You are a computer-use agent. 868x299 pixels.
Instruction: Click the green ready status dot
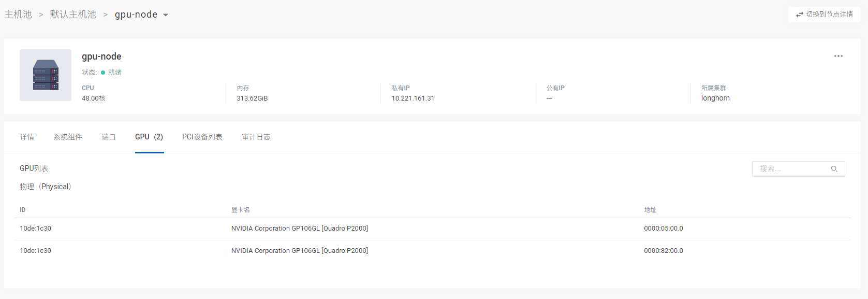[103, 73]
